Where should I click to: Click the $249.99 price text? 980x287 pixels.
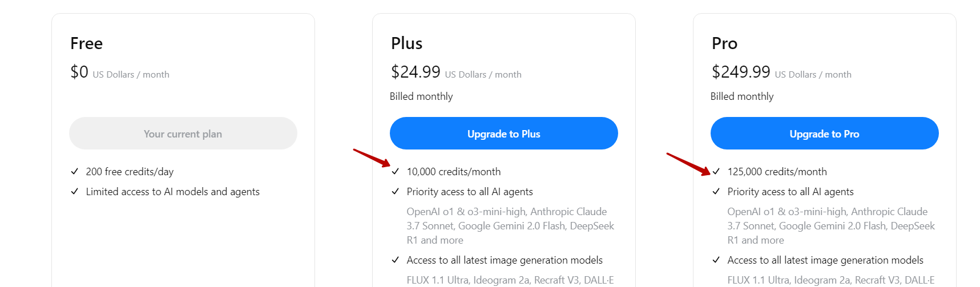click(741, 72)
